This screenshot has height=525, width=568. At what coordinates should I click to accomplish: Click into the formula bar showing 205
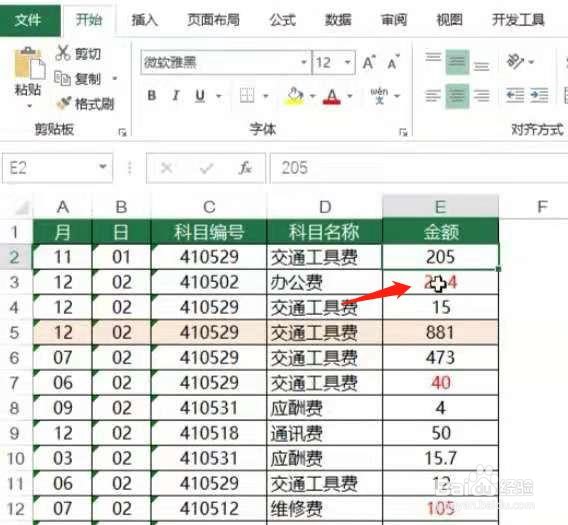[x=419, y=168]
